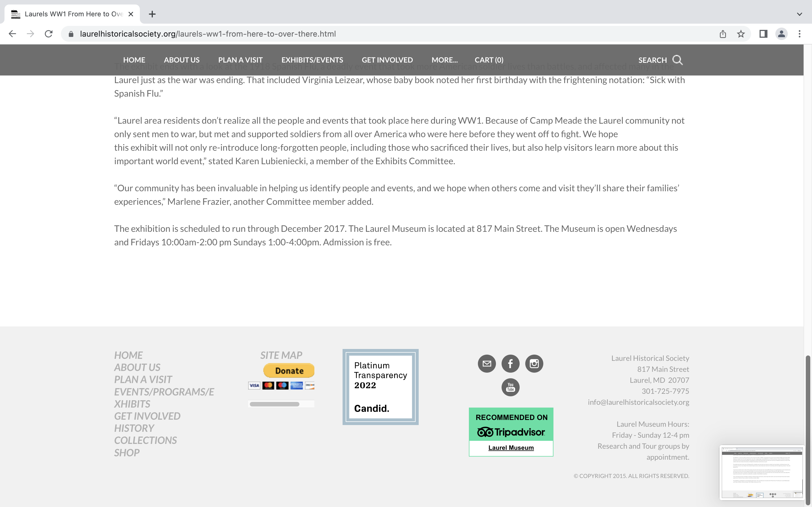Screen dimensions: 812x507
Task: Open the Instagram social icon
Action: (x=534, y=363)
